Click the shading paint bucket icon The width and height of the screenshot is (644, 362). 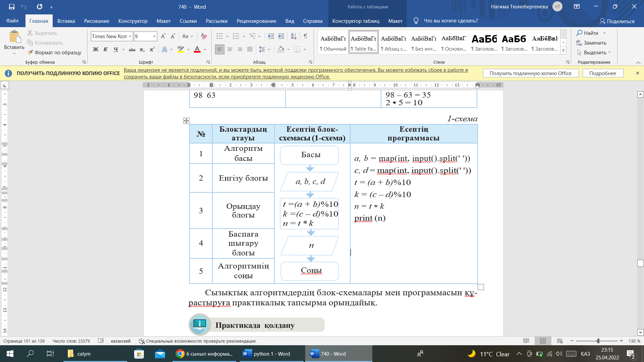point(281,49)
